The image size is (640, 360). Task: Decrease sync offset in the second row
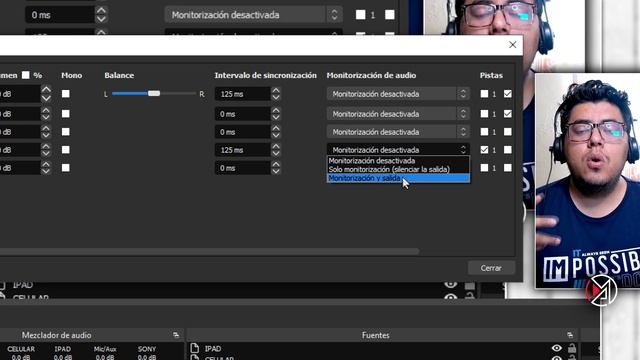276,117
